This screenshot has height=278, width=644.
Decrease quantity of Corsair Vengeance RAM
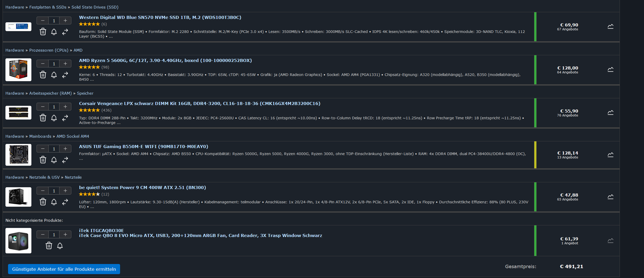pyautogui.click(x=43, y=107)
